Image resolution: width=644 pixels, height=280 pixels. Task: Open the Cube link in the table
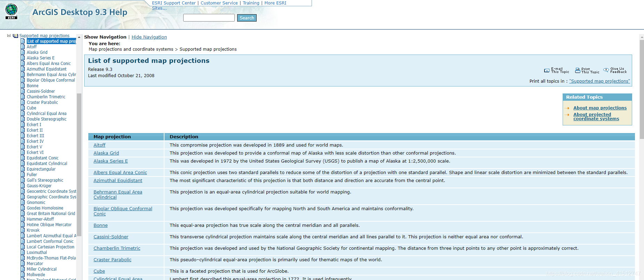99,271
